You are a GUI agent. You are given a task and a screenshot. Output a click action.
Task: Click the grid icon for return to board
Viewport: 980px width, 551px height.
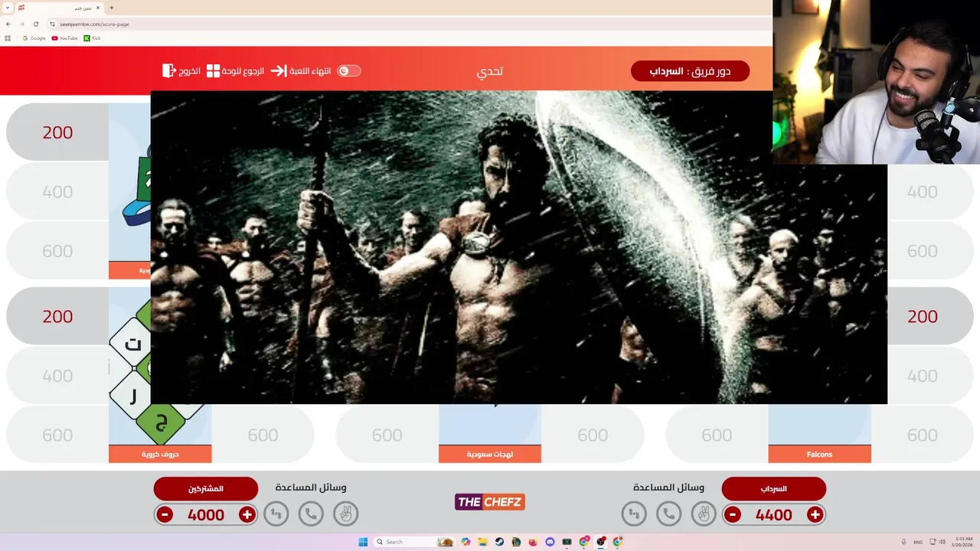pos(214,70)
